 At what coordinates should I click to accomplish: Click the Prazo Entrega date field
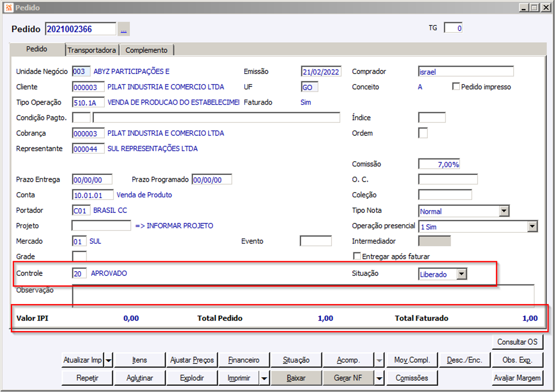coord(92,180)
